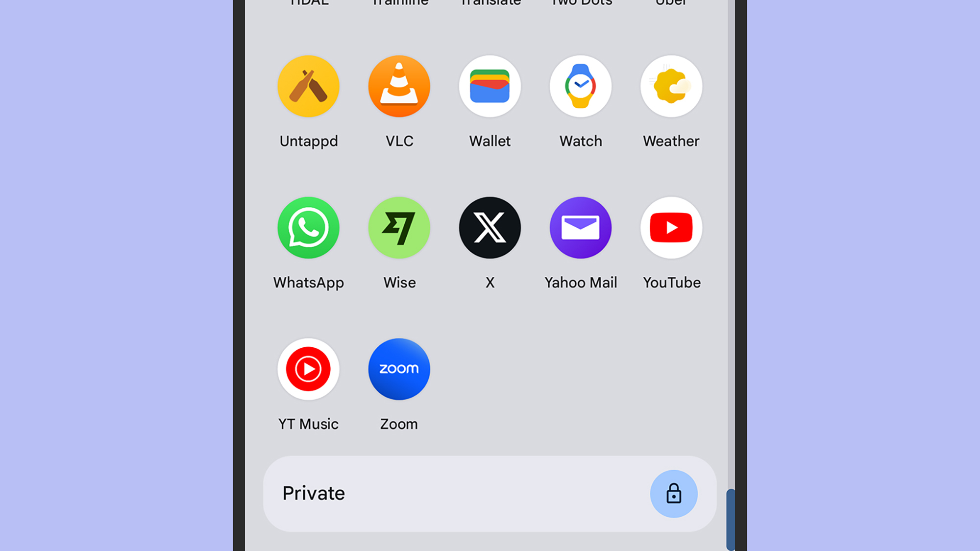Launch YouTube video platform
Image resolution: width=980 pixels, height=551 pixels.
point(671,227)
